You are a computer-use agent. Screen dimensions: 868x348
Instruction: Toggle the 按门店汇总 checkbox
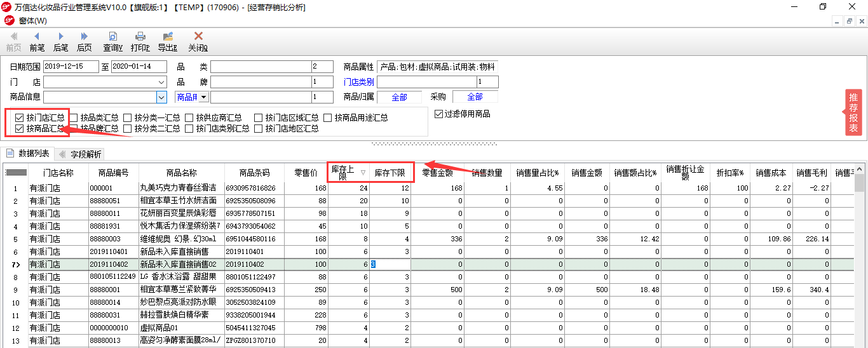coord(19,117)
